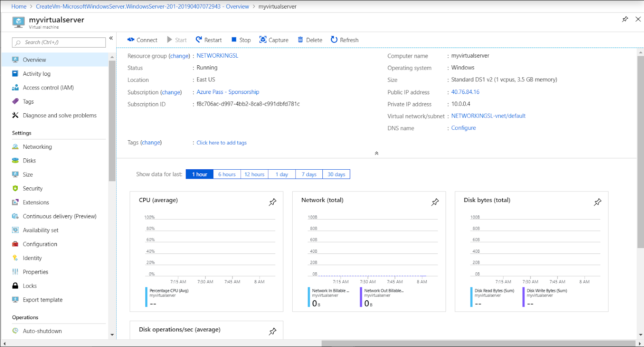
Task: Pin the Disk operations/sec chart
Action: [272, 331]
